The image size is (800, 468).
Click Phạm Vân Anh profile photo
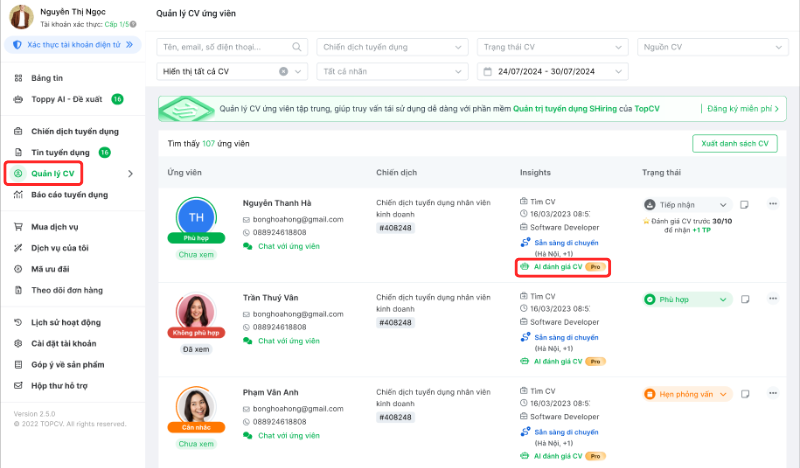pyautogui.click(x=196, y=406)
